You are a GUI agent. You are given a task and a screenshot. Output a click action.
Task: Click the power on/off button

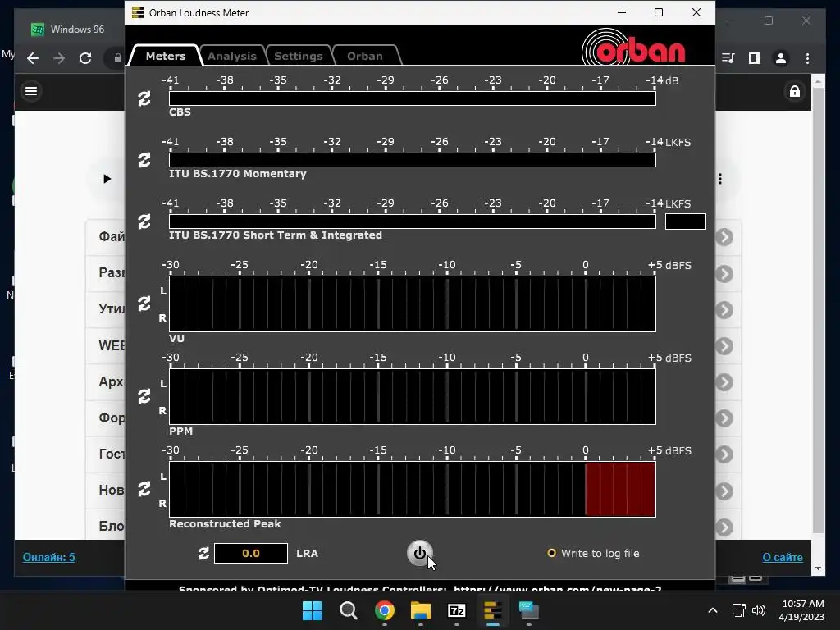click(419, 553)
